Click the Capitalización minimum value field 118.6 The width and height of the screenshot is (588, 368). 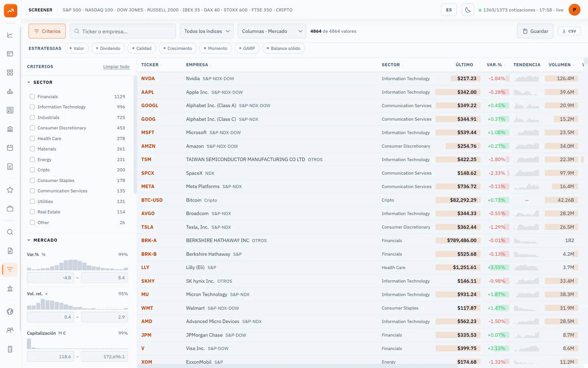click(50, 357)
